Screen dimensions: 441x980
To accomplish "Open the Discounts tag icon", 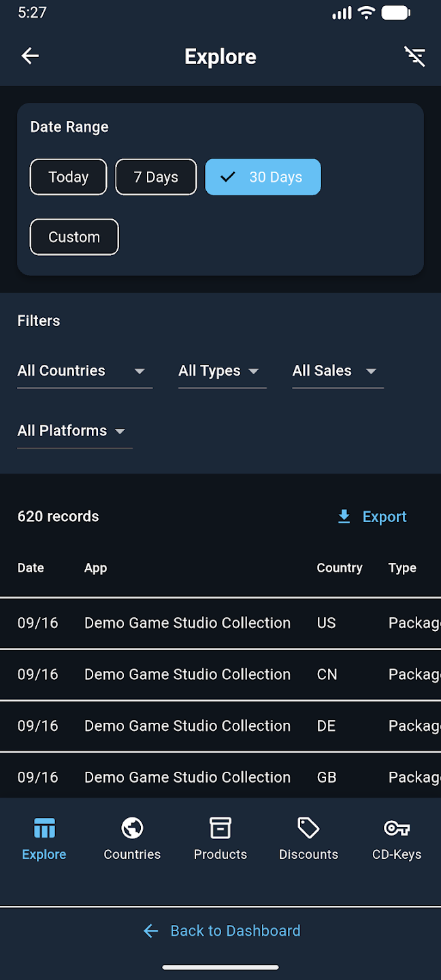I will [308, 828].
